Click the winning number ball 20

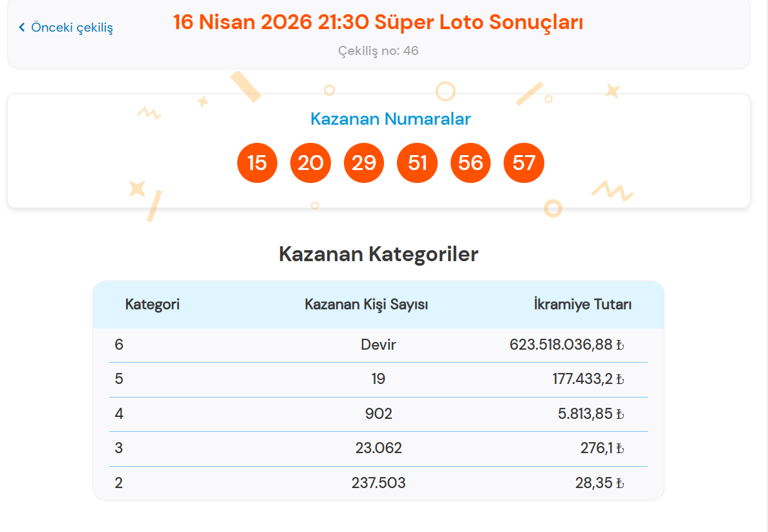point(310,162)
